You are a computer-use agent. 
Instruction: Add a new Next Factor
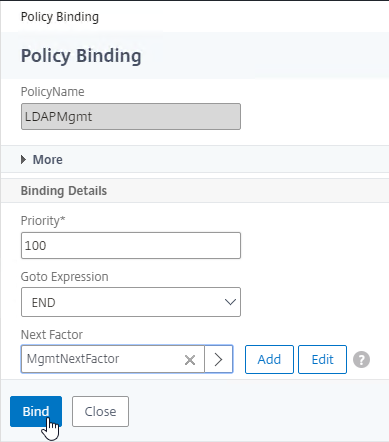[269, 359]
